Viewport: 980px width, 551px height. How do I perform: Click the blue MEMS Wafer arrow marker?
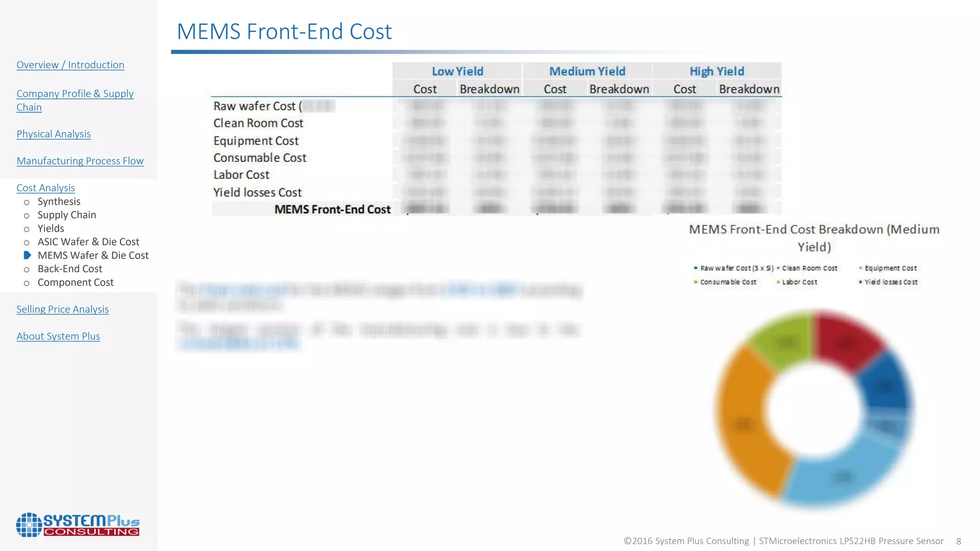27,255
